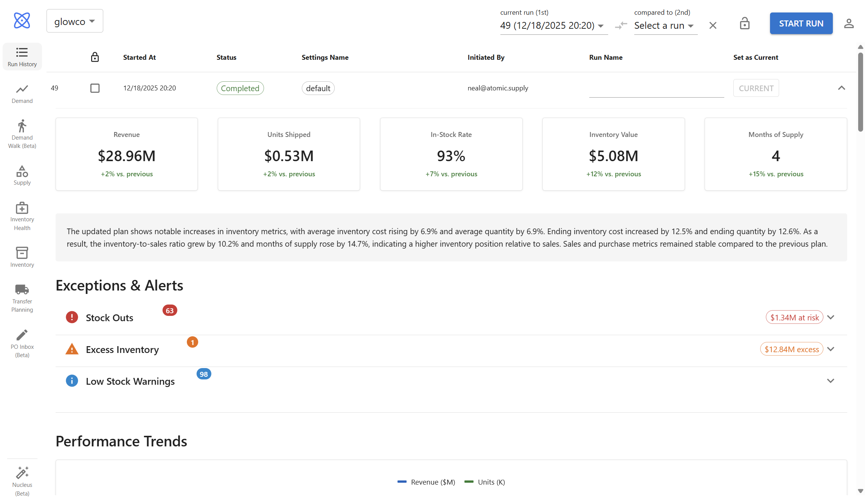Open PO Inbox (Beta)
The height and width of the screenshot is (502, 868).
(x=22, y=342)
